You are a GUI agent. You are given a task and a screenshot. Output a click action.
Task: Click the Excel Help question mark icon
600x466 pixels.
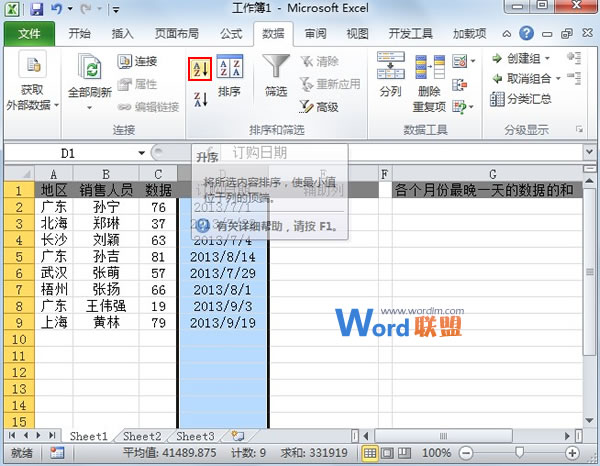point(527,33)
